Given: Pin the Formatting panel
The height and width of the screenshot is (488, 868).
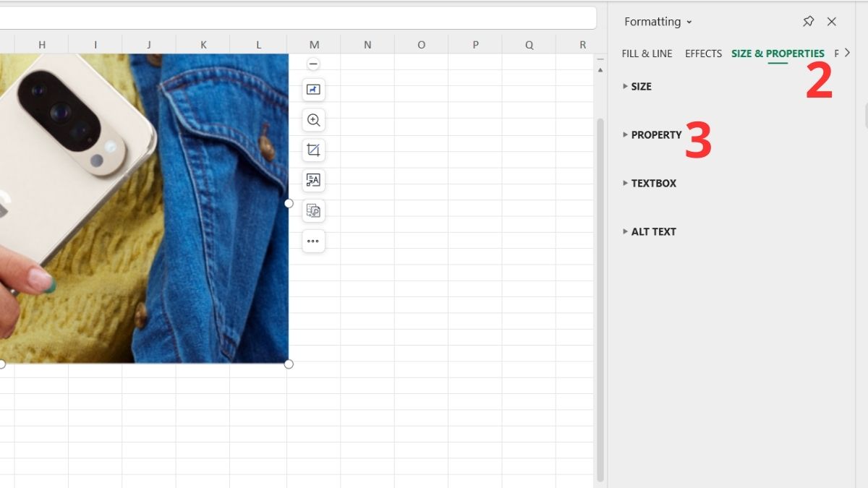Looking at the screenshot, I should point(808,22).
